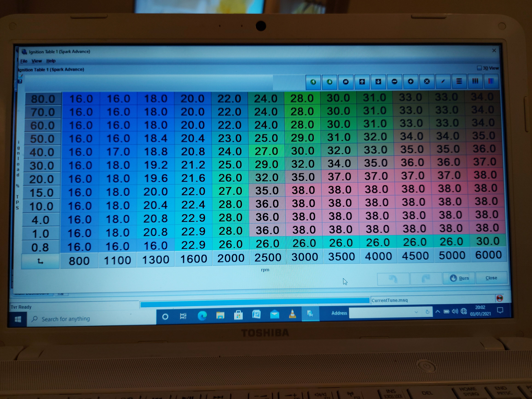Click the X multiply-cells toolbar icon
532x399 pixels.
(x=427, y=81)
